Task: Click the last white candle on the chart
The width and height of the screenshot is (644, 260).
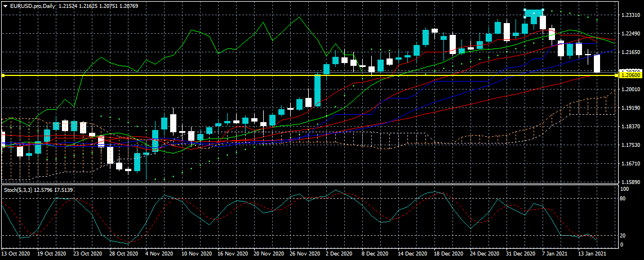Action: point(597,64)
